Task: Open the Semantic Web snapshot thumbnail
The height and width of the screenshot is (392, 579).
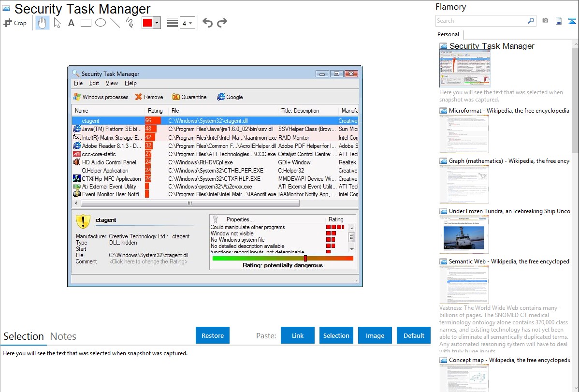Action: coord(464,284)
